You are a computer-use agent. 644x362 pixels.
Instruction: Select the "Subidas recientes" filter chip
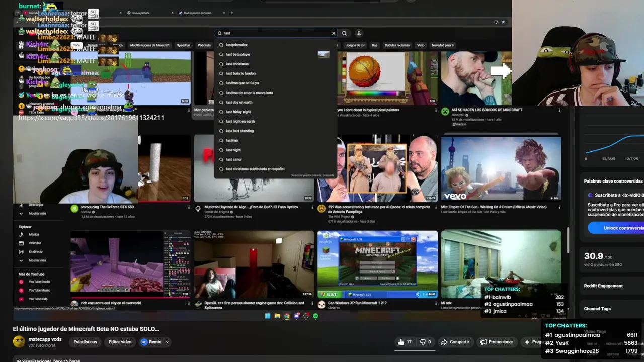(397, 45)
